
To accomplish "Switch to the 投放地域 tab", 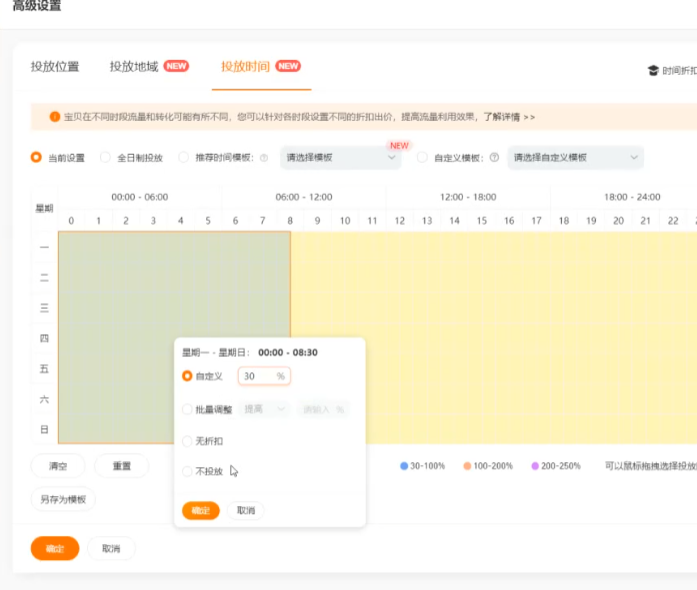I will [x=134, y=67].
